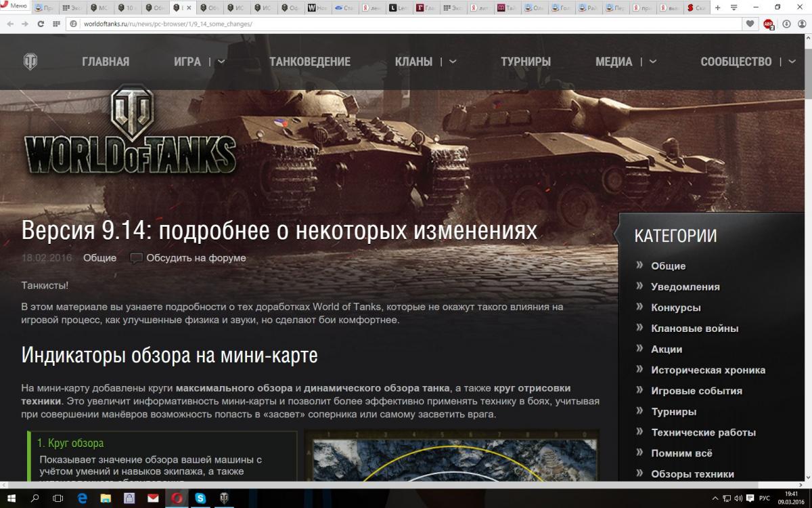Open category Общие in КАТЕГОРИИ sidebar
The image size is (812, 508).
668,266
